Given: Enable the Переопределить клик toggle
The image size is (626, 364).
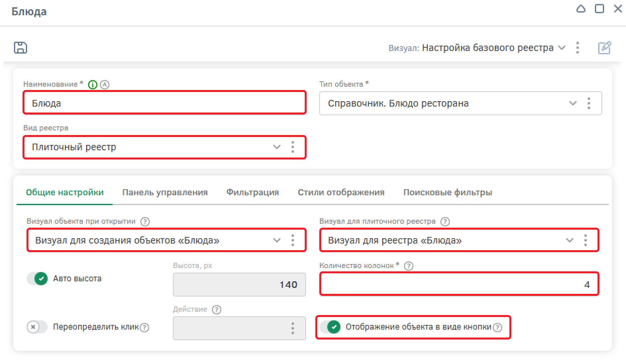Looking at the screenshot, I should coord(37,327).
